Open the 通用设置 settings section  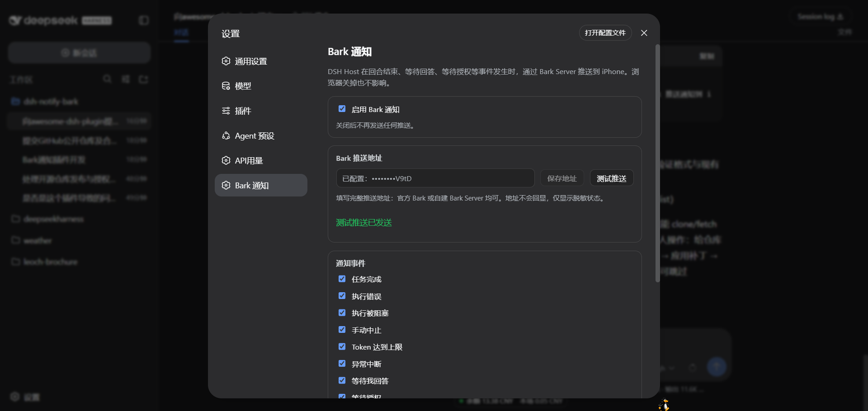261,61
